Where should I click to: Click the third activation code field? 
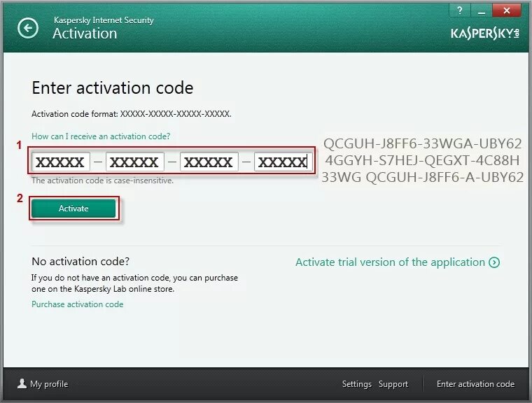coord(209,162)
